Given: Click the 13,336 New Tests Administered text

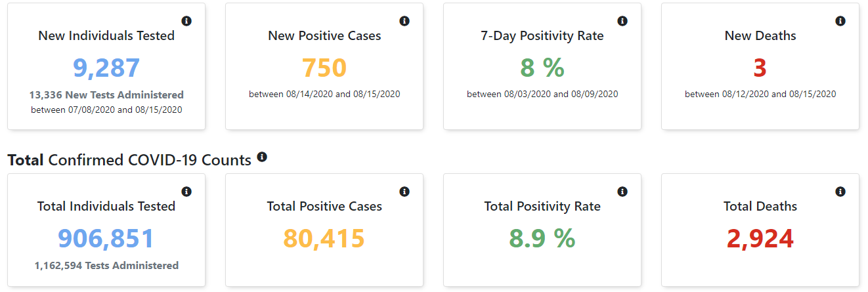Looking at the screenshot, I should point(106,95).
